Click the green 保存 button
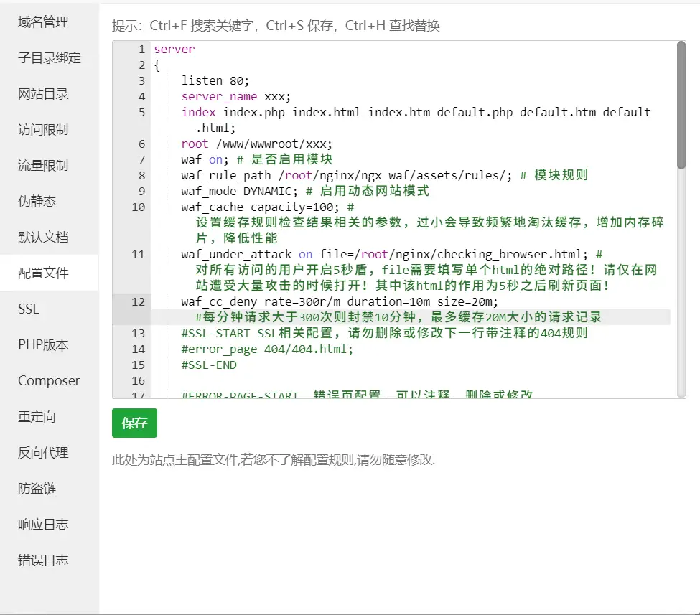 coord(134,423)
